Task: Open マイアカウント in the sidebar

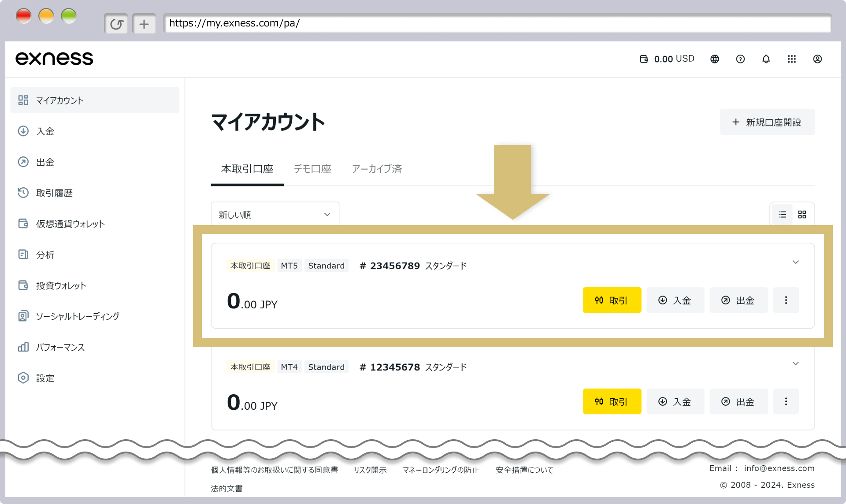Action: [95, 100]
